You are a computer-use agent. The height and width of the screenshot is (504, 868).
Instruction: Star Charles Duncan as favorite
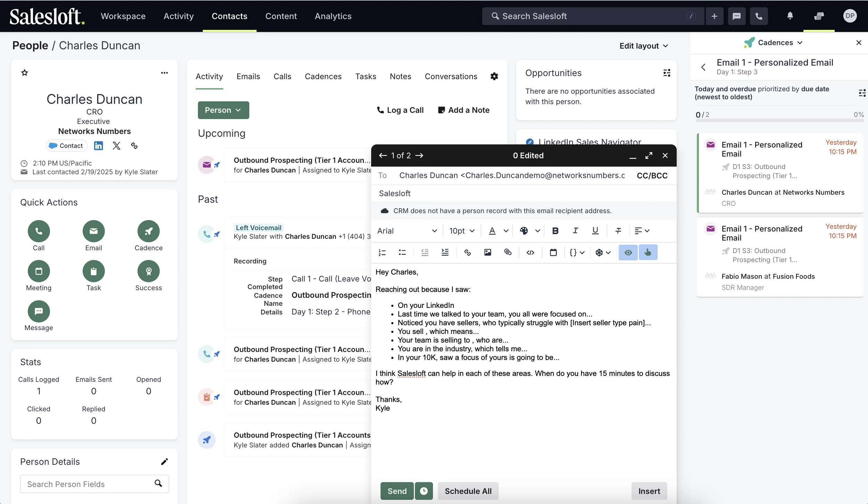pos(25,73)
